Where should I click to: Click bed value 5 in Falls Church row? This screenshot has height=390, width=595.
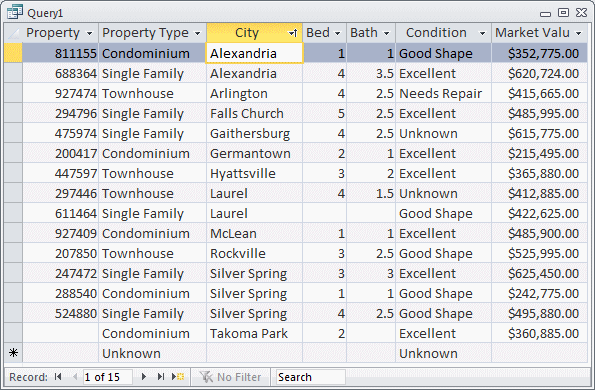tap(341, 113)
